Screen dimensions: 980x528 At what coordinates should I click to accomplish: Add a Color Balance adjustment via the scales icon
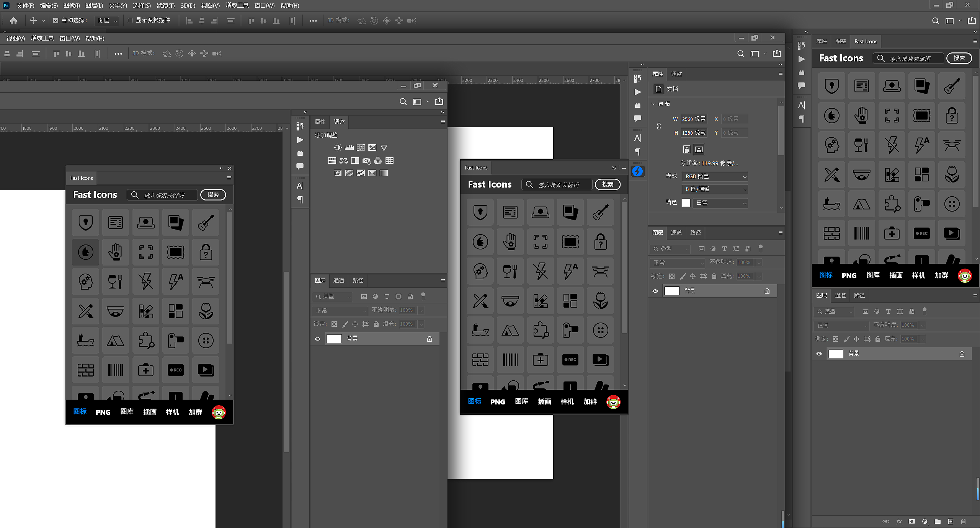pos(343,160)
